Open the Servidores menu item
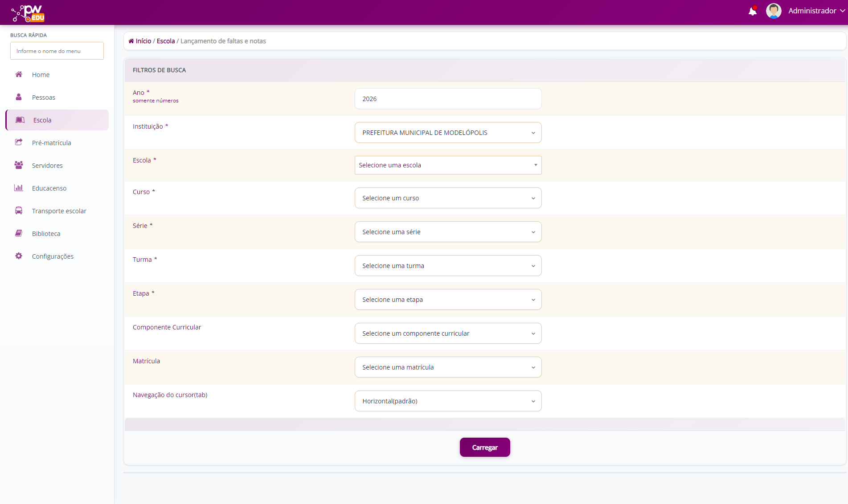 (x=47, y=166)
